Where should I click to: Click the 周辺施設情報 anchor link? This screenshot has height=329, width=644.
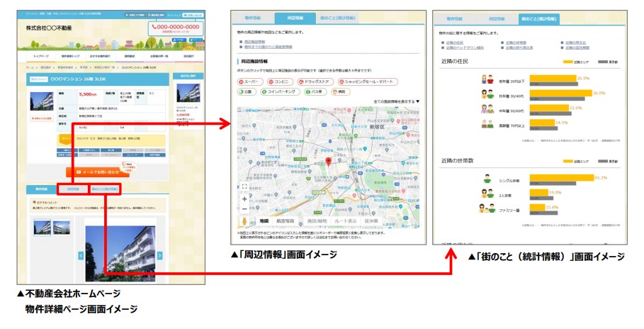point(254,42)
